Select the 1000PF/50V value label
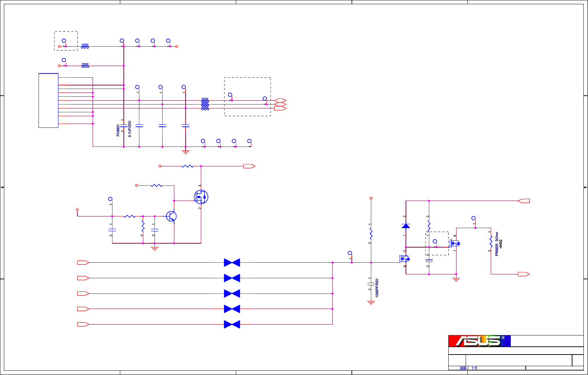This screenshot has width=588, height=375. click(x=377, y=288)
